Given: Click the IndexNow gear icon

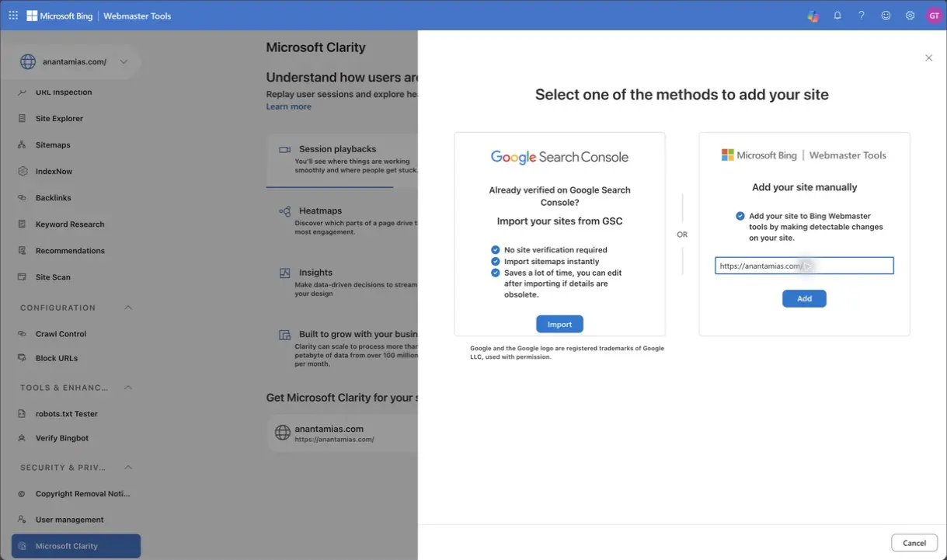Looking at the screenshot, I should pyautogui.click(x=22, y=171).
